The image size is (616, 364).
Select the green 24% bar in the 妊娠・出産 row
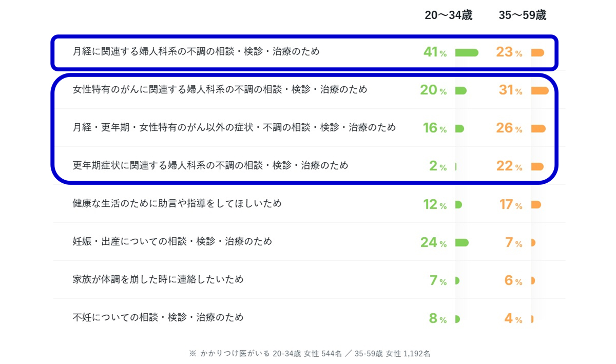click(x=462, y=243)
